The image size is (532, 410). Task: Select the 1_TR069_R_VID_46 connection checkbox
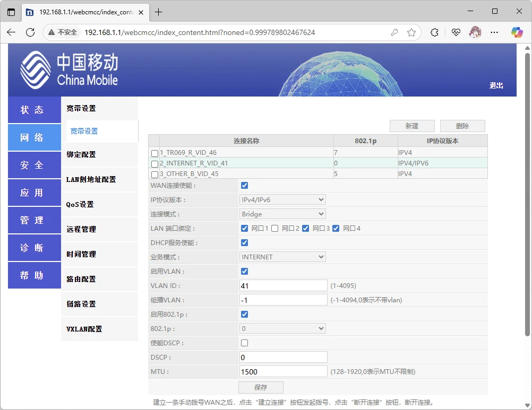click(x=155, y=153)
